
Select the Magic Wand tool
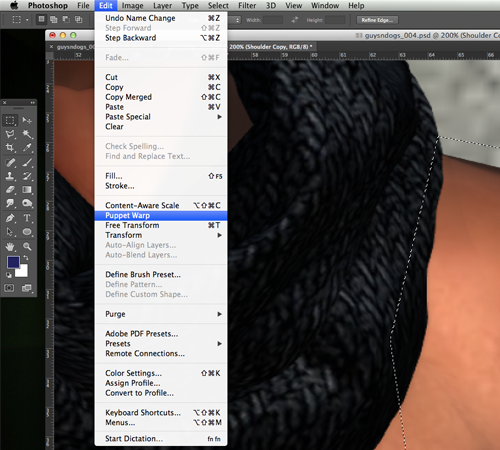tap(27, 134)
